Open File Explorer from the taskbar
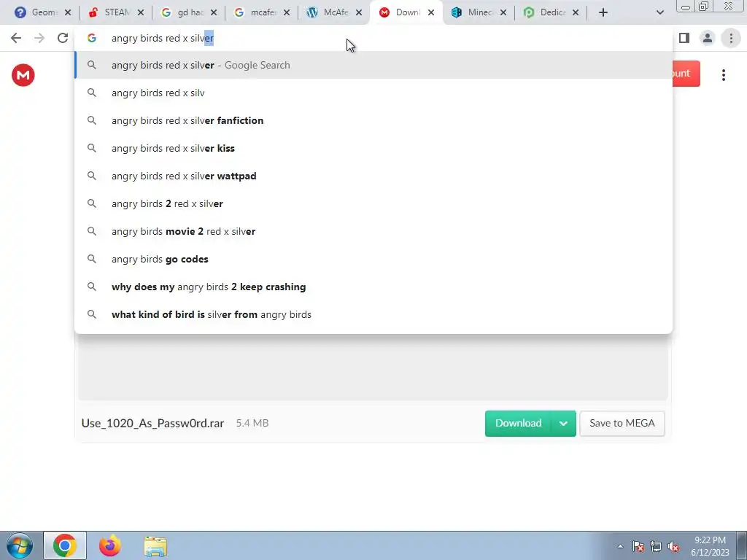 (x=155, y=546)
